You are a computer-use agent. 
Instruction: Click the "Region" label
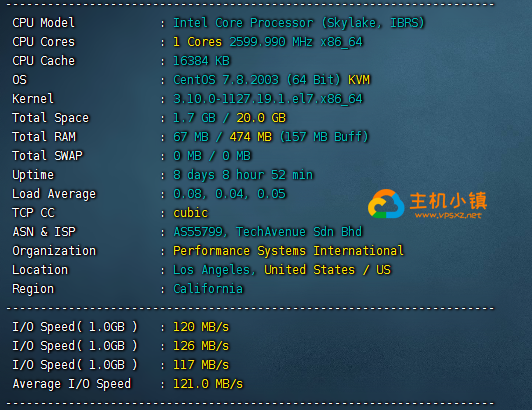point(33,289)
